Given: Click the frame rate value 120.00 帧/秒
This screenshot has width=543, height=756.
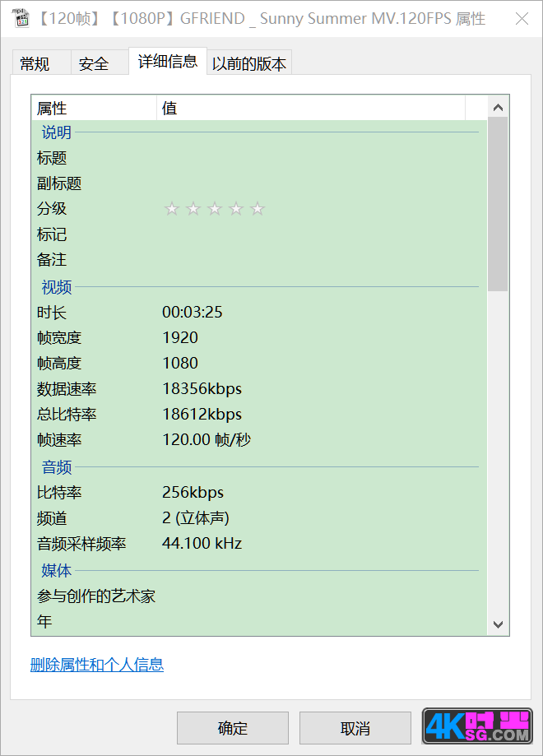Looking at the screenshot, I should pyautogui.click(x=207, y=440).
